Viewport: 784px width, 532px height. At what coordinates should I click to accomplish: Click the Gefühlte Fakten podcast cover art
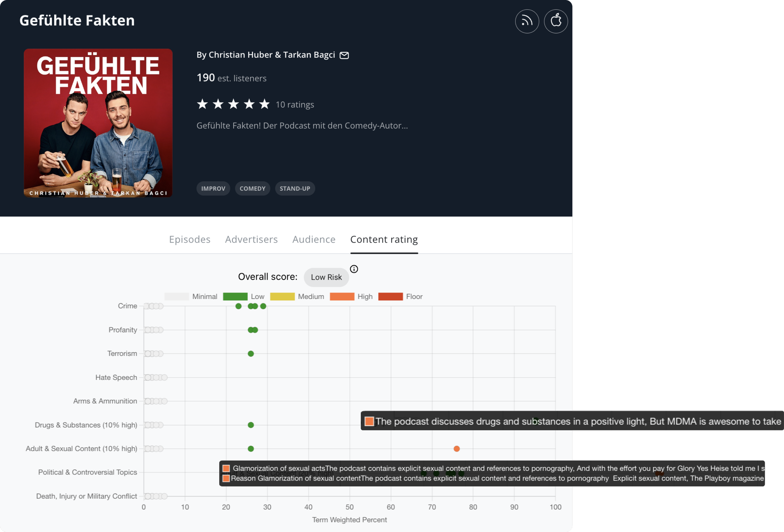point(98,123)
